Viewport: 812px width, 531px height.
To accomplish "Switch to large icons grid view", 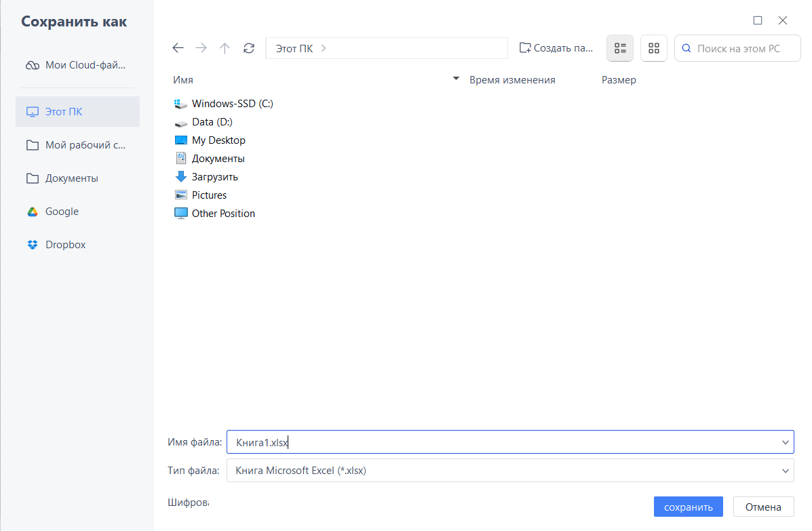I will coord(654,48).
